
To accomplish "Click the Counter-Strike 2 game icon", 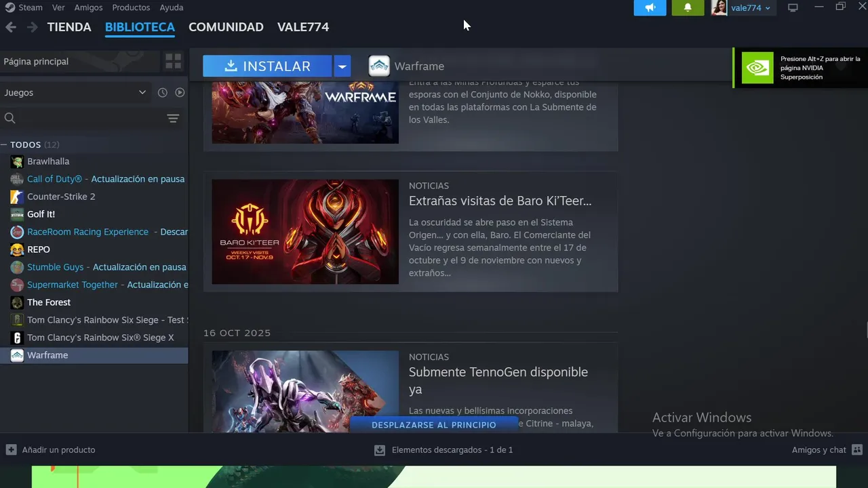I will coord(17,197).
